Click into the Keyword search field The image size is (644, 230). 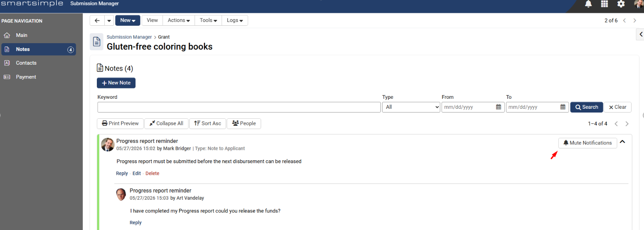pyautogui.click(x=239, y=107)
